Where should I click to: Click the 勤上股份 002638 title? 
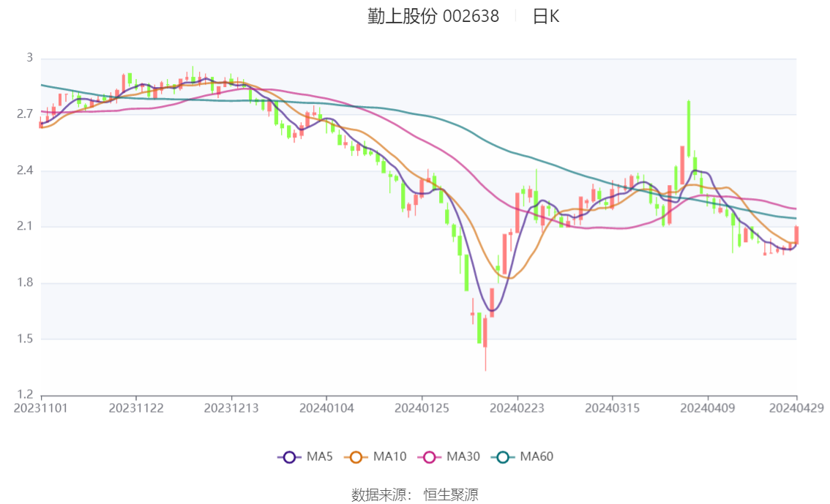click(x=433, y=16)
